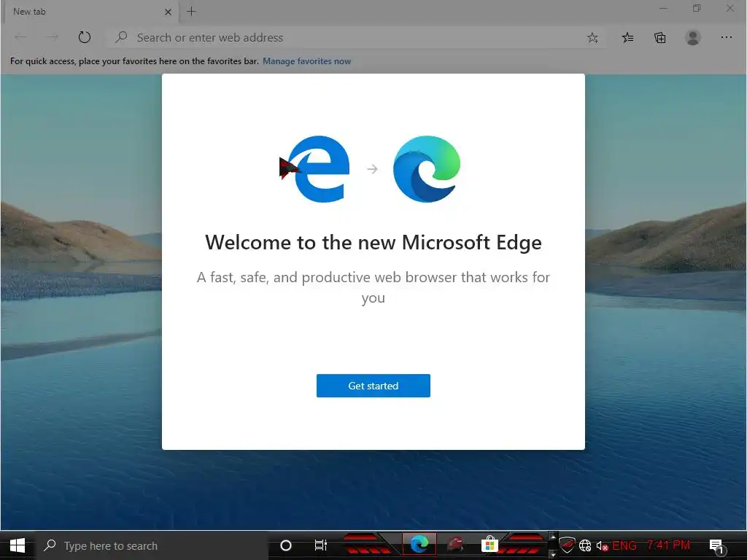747x560 pixels.
Task: Open the Windows Start menu
Action: [x=18, y=545]
